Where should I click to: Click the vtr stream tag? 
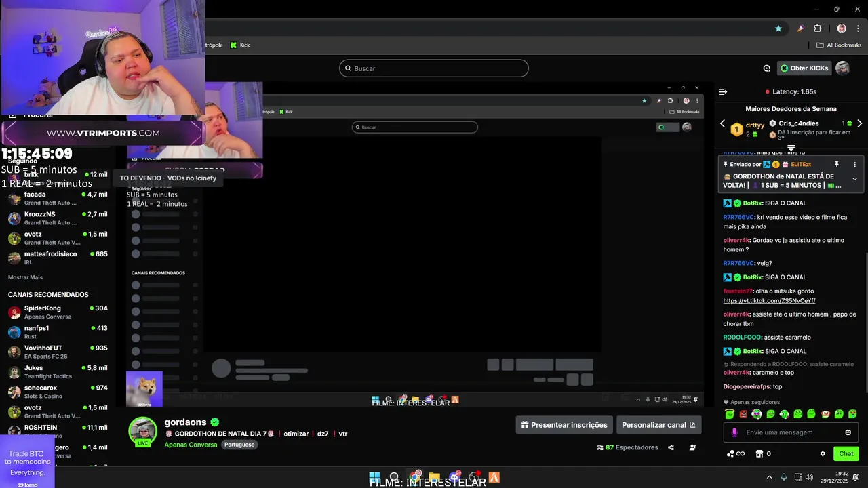343,434
